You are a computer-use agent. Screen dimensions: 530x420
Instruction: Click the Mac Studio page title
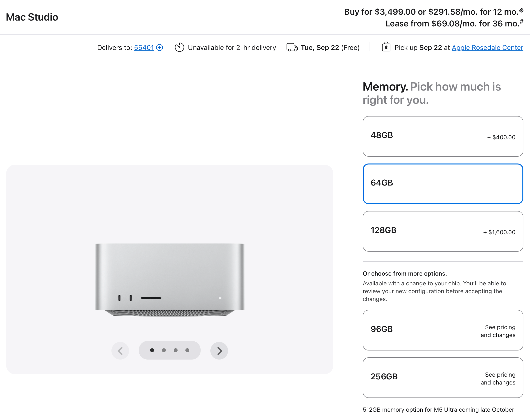[32, 17]
